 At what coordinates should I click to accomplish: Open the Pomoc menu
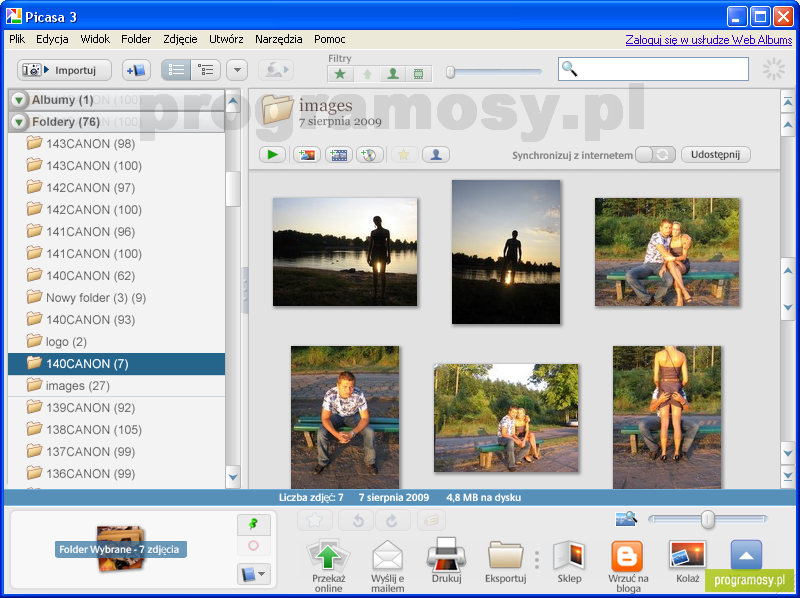[x=330, y=39]
